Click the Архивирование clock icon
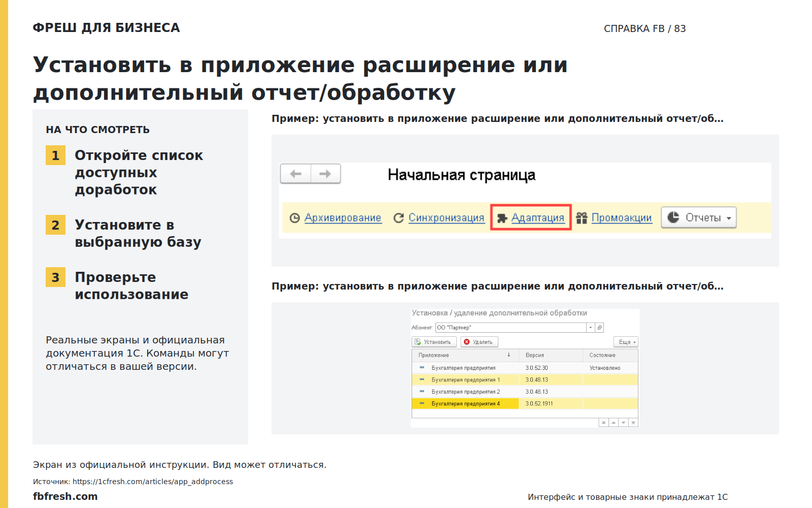The height and width of the screenshot is (508, 812). tap(294, 218)
